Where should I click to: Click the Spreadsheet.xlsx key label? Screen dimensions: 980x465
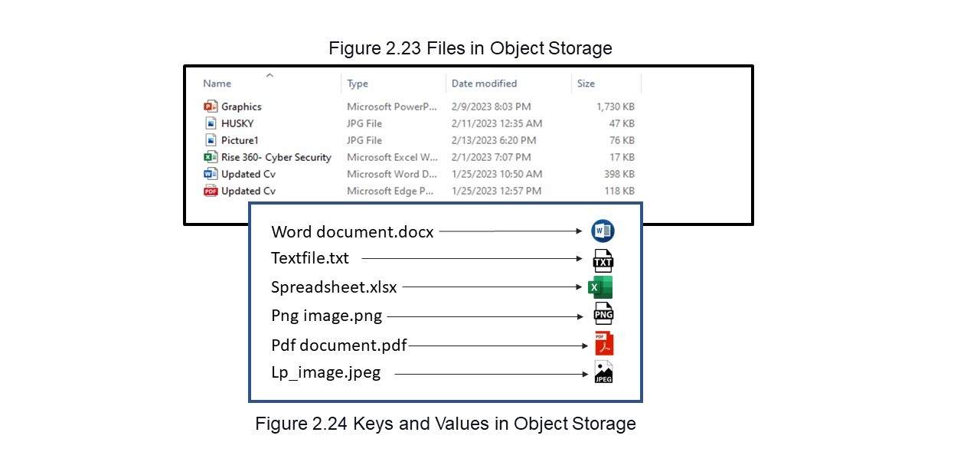point(334,287)
